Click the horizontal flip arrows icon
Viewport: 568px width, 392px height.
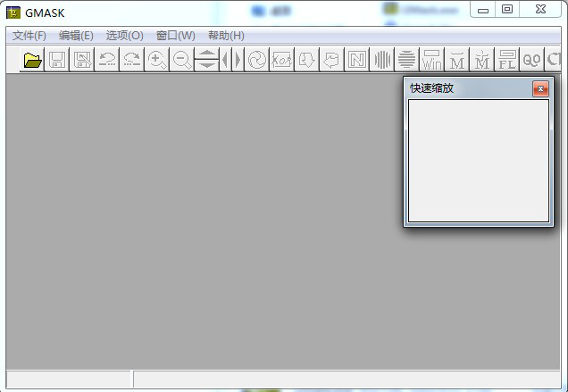[x=232, y=60]
